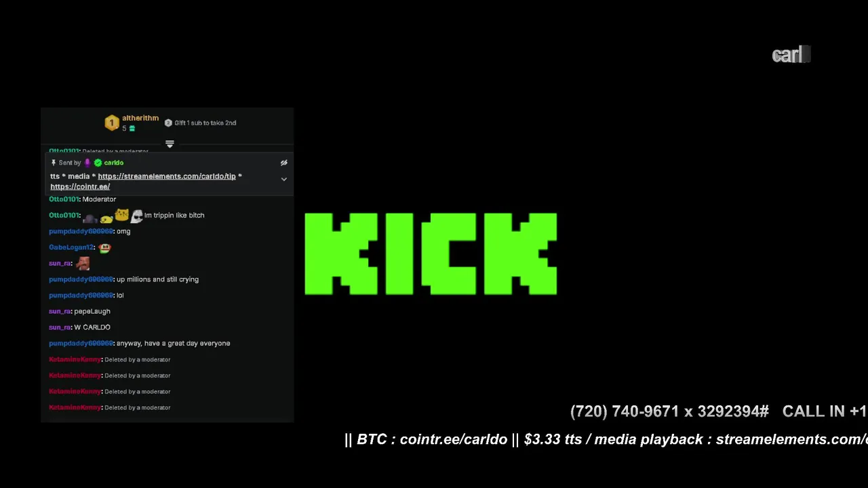Click the frog emote in GabeLogan12's message

(x=104, y=247)
